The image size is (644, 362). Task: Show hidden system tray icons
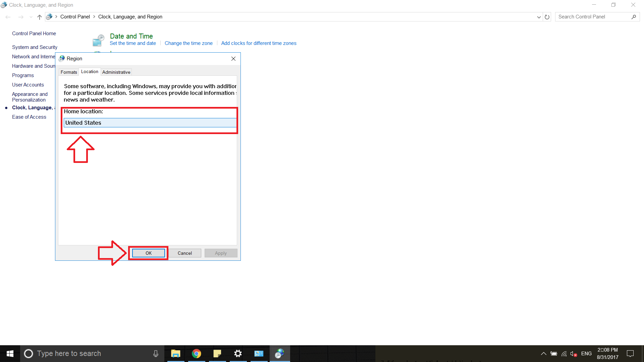[543, 354]
